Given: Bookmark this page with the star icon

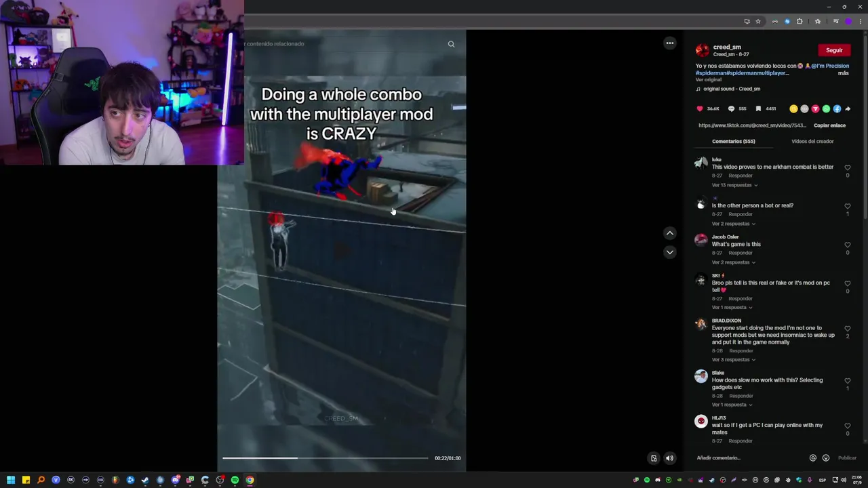Looking at the screenshot, I should pos(758,21).
